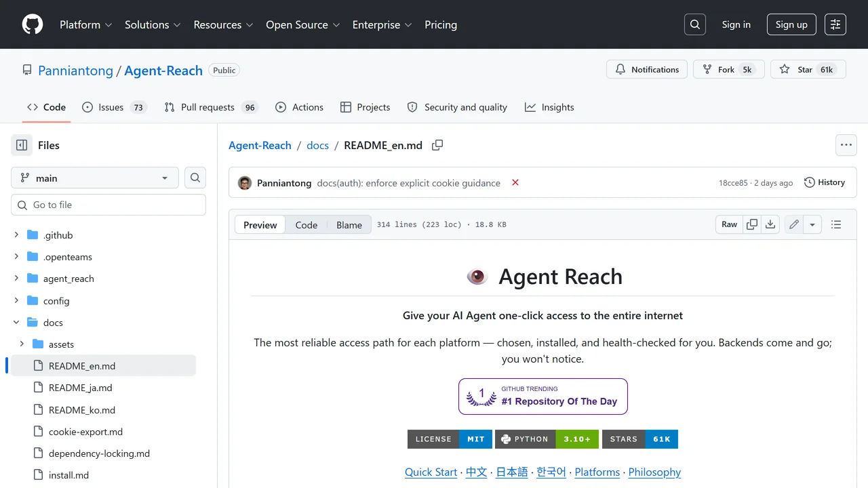Open the 日本語 README link
This screenshot has width=868, height=488.
tap(512, 472)
